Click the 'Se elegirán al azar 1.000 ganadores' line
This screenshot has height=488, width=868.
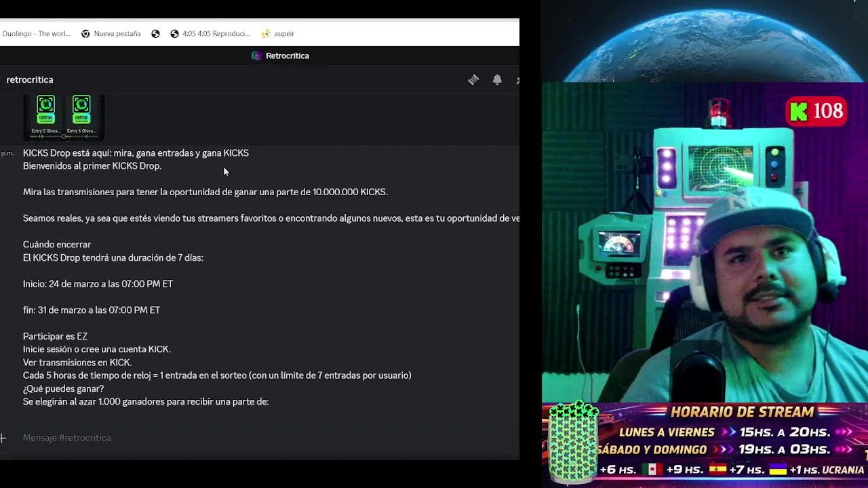point(146,402)
